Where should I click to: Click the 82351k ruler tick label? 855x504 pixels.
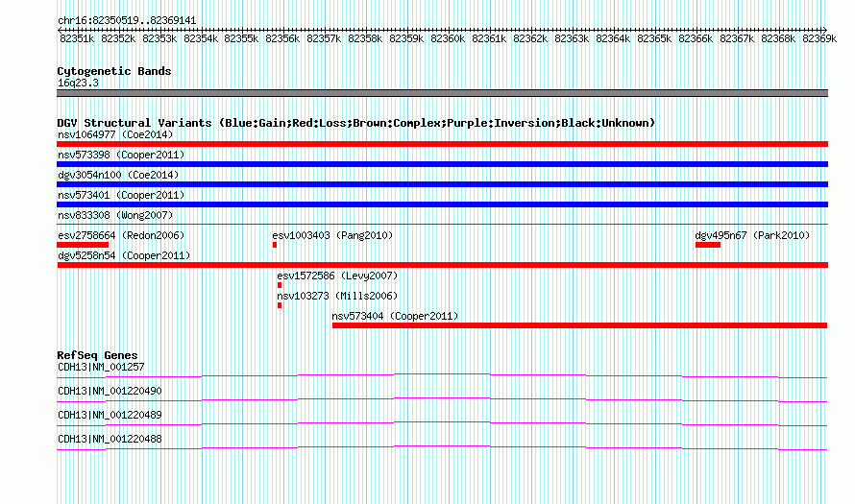click(x=77, y=38)
